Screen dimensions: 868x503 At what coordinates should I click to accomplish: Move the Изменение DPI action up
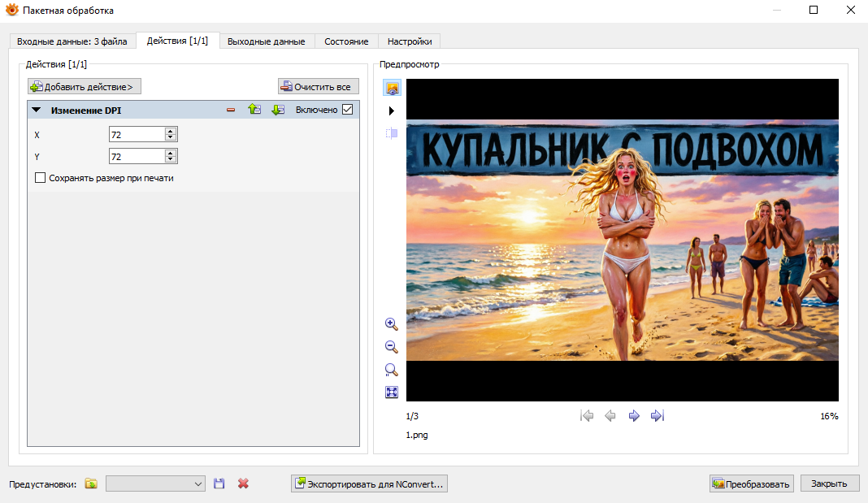[x=254, y=110]
